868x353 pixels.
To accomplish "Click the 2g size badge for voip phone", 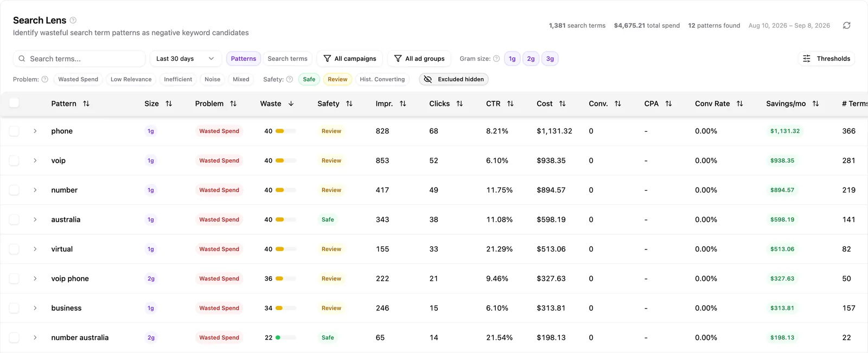I will click(x=151, y=279).
